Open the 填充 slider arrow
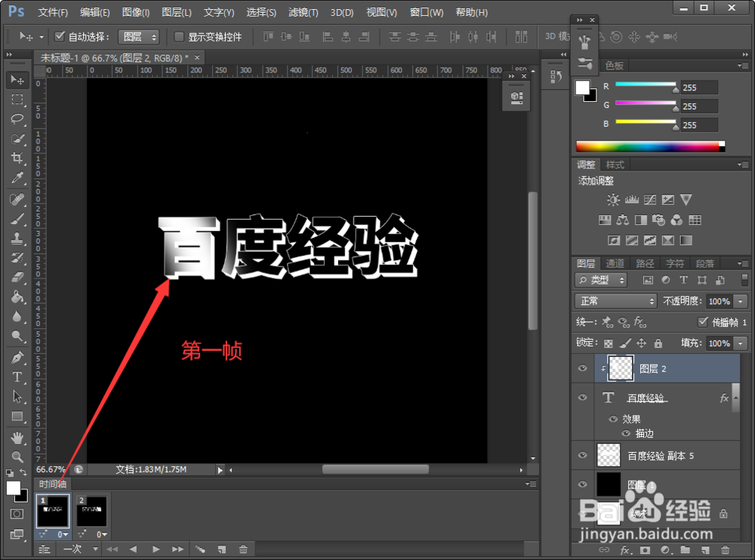 click(x=740, y=343)
